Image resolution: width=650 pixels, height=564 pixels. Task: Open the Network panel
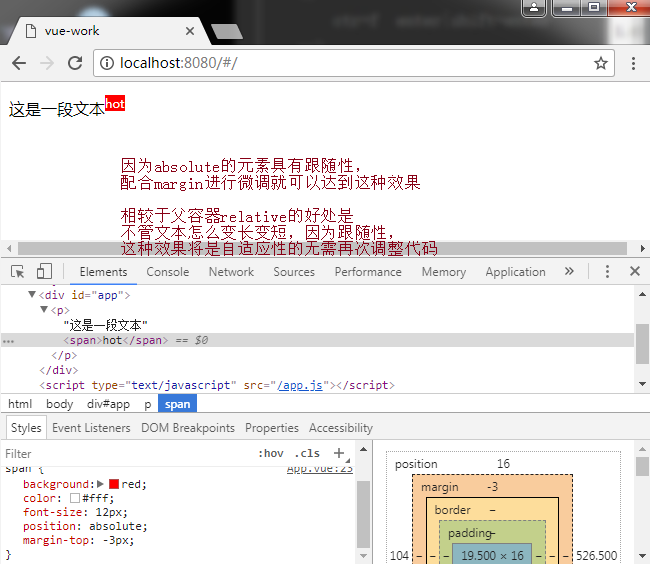click(x=231, y=272)
